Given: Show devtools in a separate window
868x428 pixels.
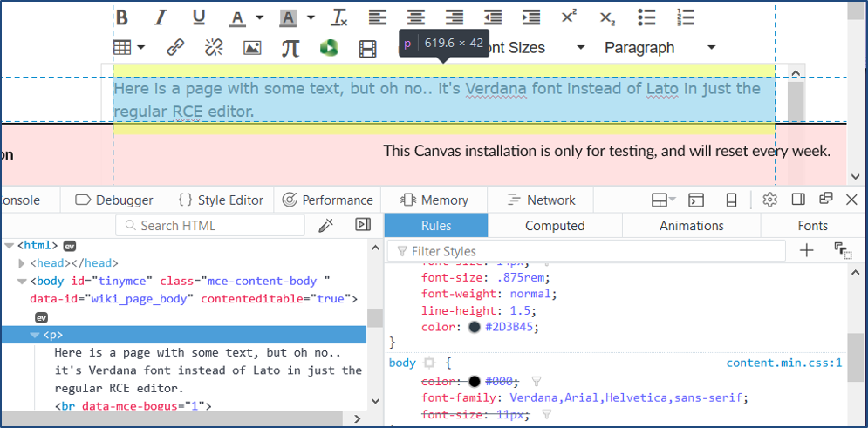Looking at the screenshot, I should point(826,199).
